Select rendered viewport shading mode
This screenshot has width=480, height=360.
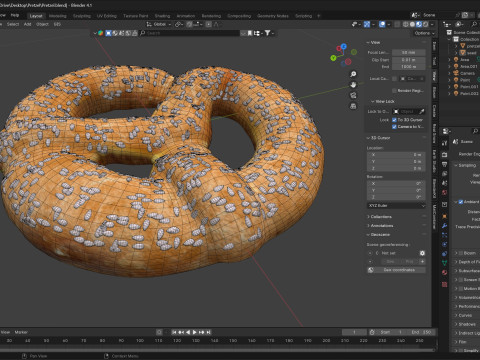(425, 24)
